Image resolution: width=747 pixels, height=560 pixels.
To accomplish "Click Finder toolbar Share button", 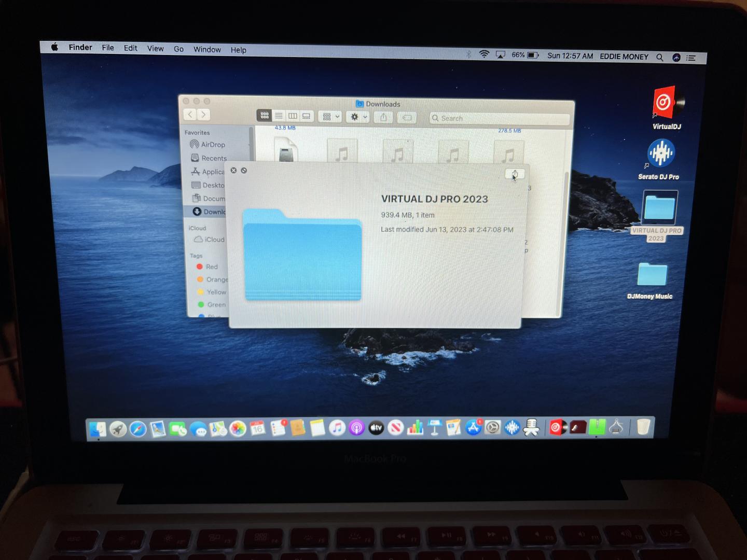I will 383,117.
